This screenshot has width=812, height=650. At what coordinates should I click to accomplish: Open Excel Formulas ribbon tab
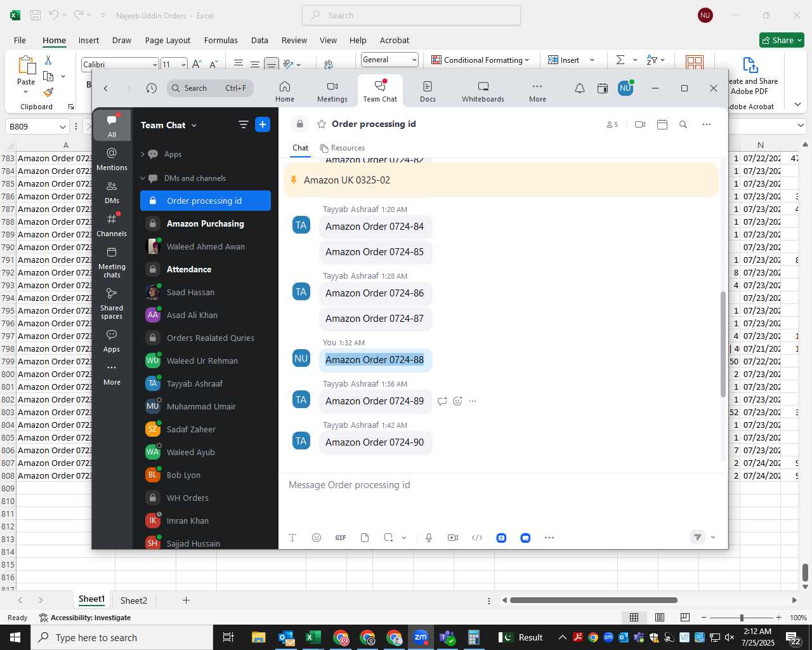[x=221, y=40]
